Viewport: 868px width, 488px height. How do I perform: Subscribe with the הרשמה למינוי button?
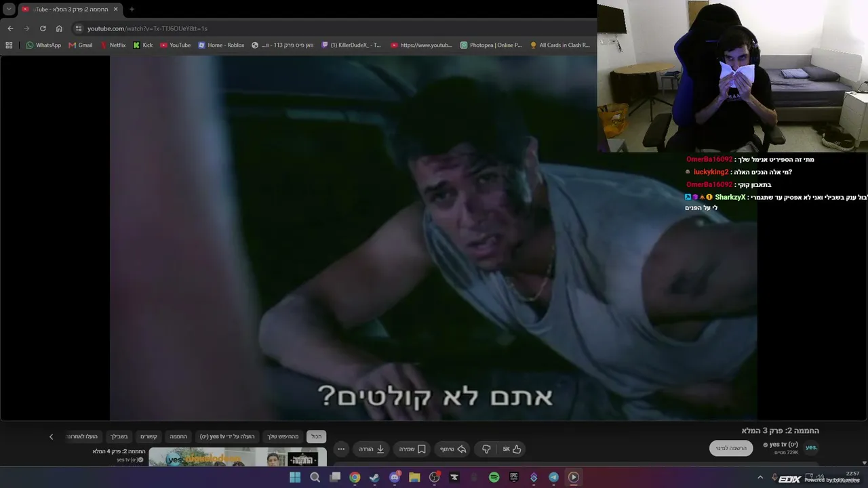[x=731, y=448]
